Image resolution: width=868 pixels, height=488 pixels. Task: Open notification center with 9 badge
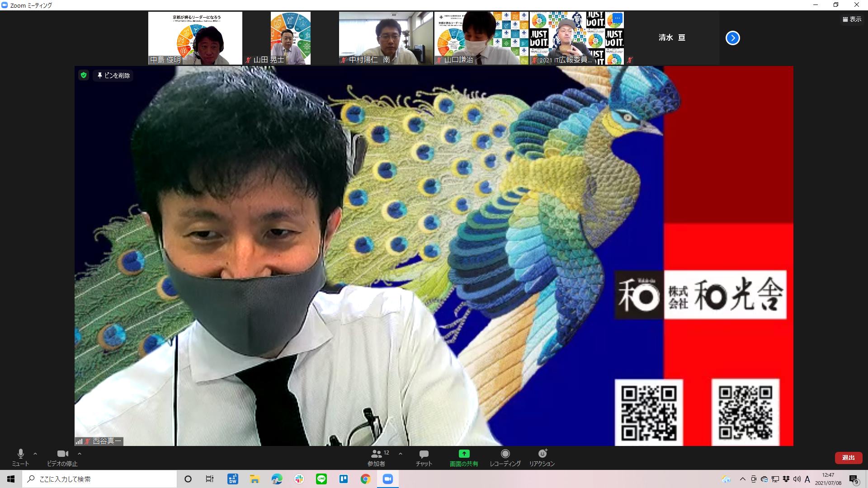(x=854, y=479)
